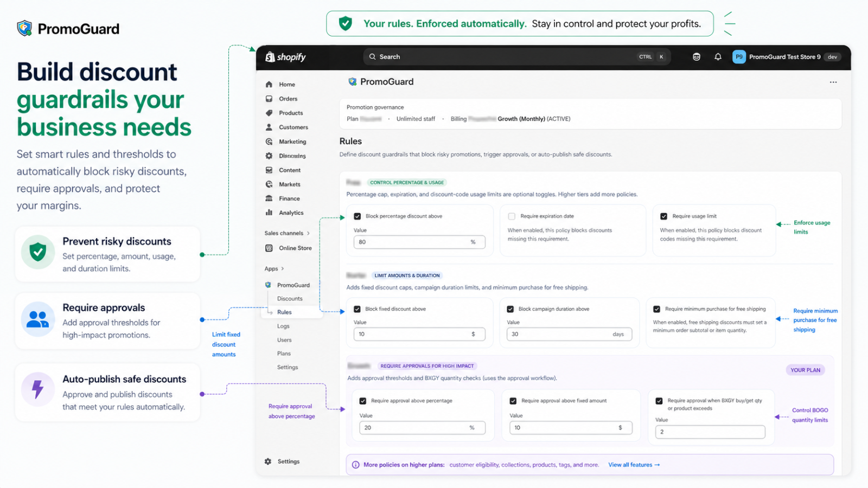
Task: Open Marketing in the admin sidebar
Action: click(x=292, y=142)
